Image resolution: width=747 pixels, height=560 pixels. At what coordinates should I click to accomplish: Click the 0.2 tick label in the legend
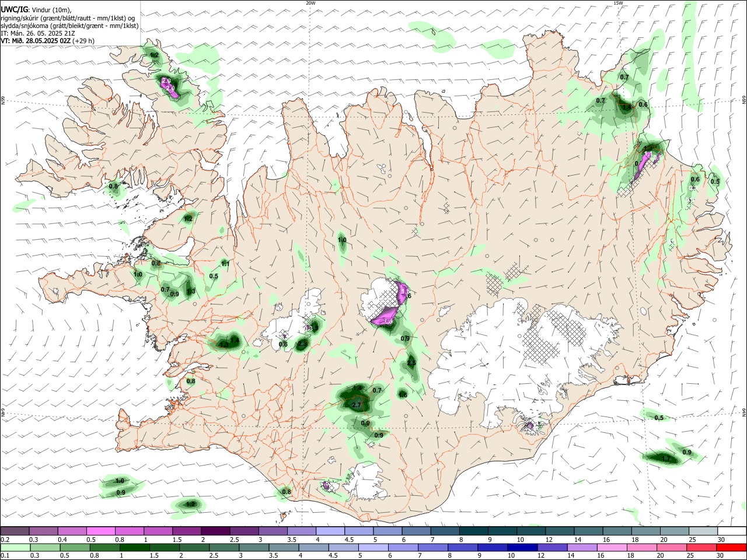coord(5,540)
